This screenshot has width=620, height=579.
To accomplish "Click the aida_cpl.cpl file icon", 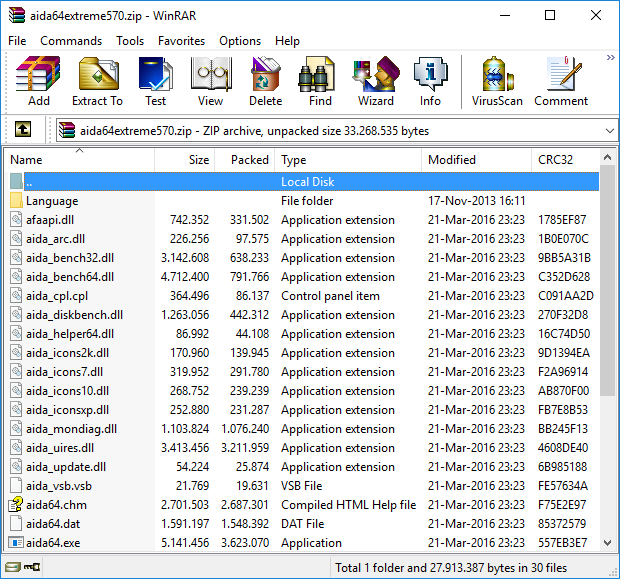I will tap(16, 295).
